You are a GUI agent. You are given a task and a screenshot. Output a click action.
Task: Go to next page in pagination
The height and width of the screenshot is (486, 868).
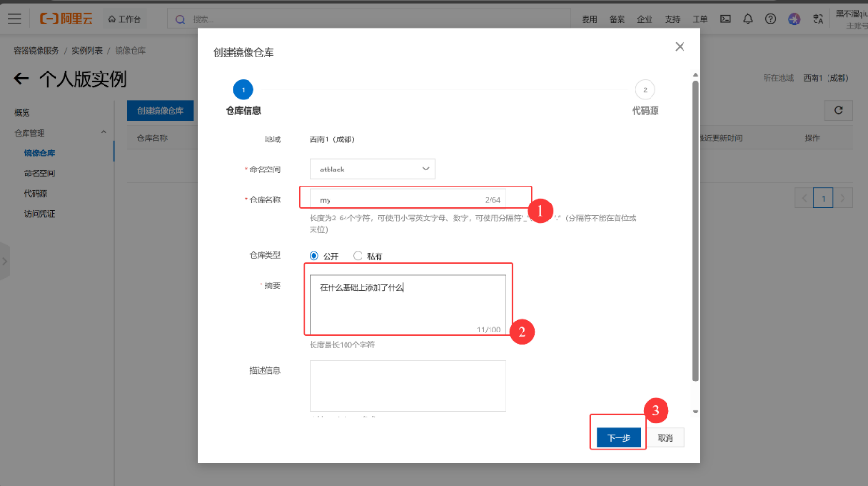tap(843, 198)
